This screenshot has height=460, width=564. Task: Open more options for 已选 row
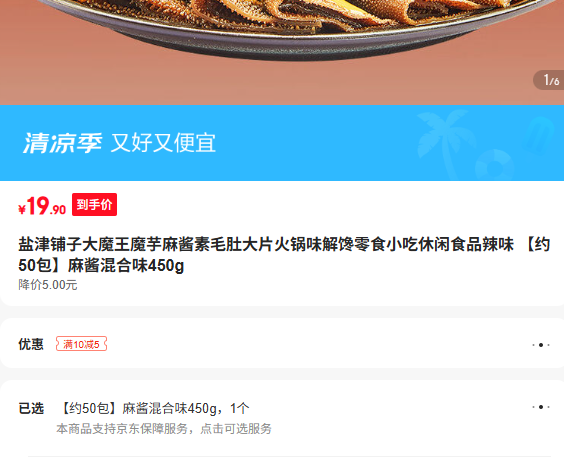tap(541, 407)
